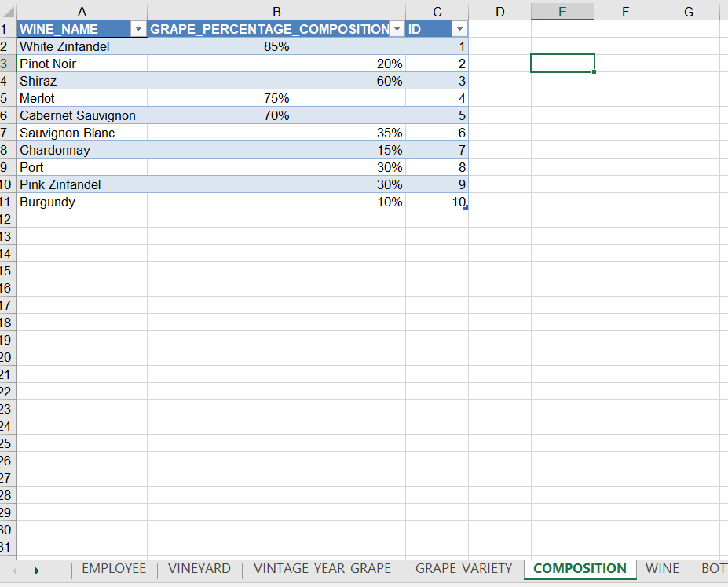The width and height of the screenshot is (728, 587).
Task: Select row 5 header
Action: (8, 97)
